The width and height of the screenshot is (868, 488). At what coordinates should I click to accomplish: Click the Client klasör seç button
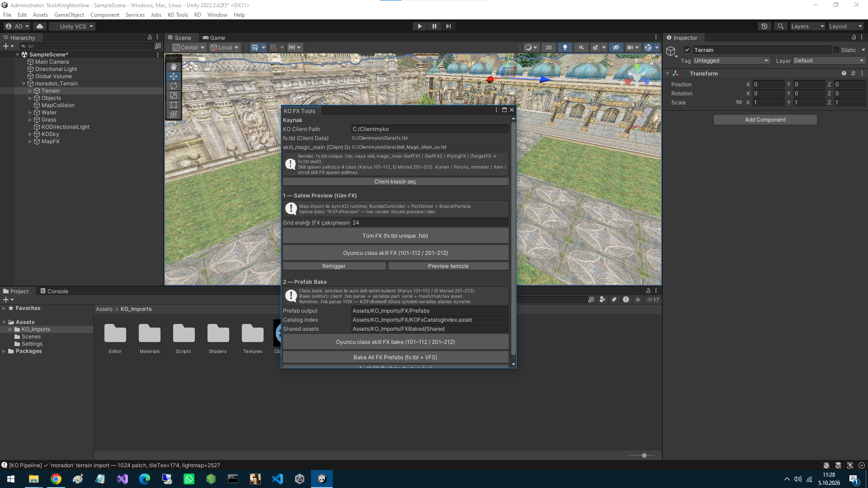[x=396, y=182]
